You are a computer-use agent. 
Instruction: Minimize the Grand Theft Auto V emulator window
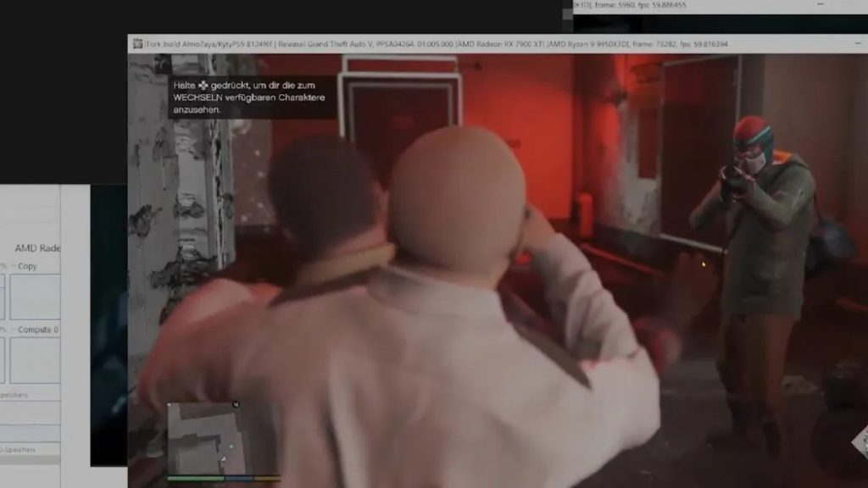tap(858, 43)
